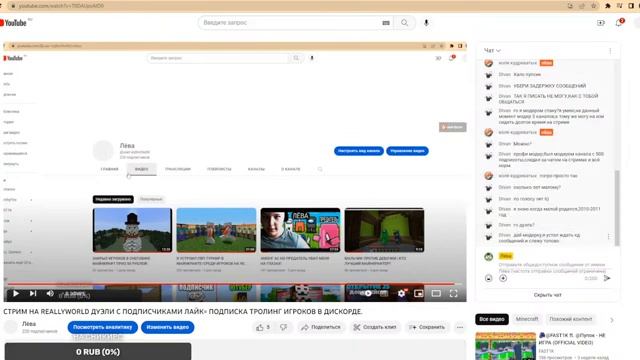Mute the player volume

50,293
